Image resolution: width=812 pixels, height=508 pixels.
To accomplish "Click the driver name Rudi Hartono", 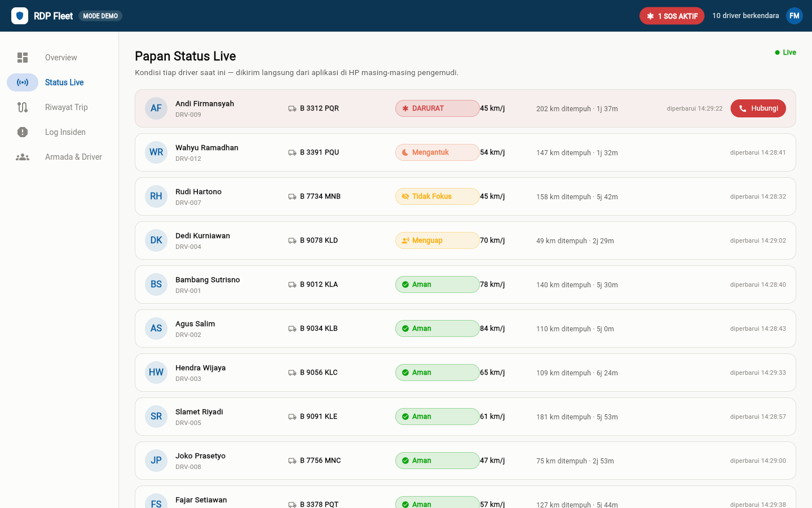I will [x=198, y=192].
